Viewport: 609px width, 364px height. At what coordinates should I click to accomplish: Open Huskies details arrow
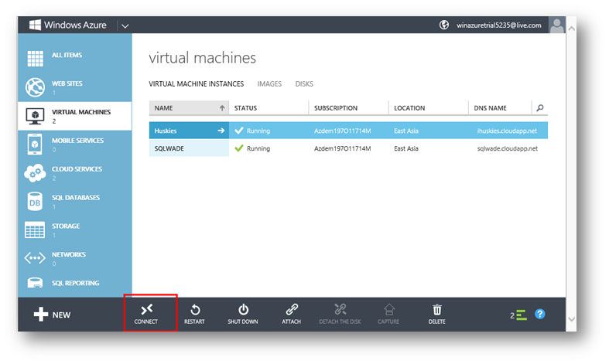(221, 131)
